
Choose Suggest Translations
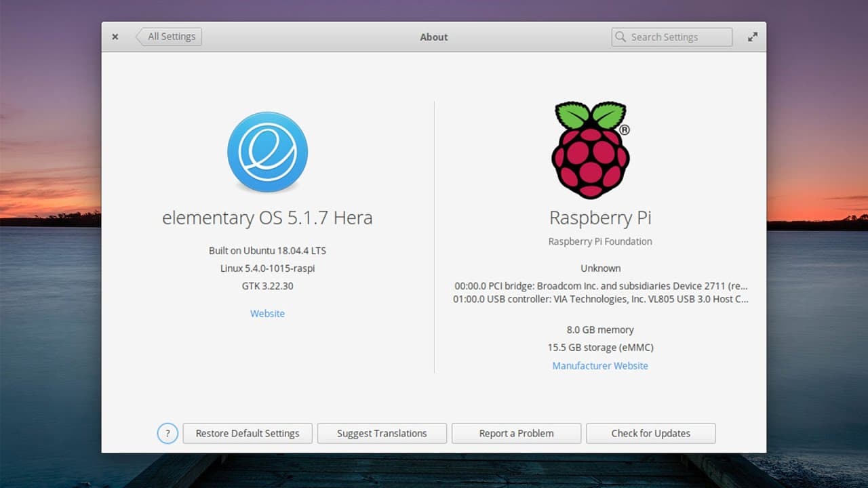click(382, 433)
